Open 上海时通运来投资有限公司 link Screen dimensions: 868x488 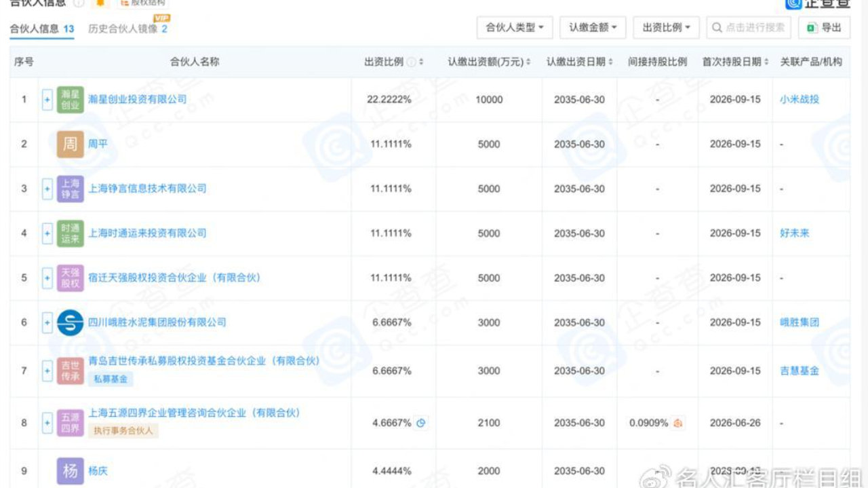click(147, 233)
